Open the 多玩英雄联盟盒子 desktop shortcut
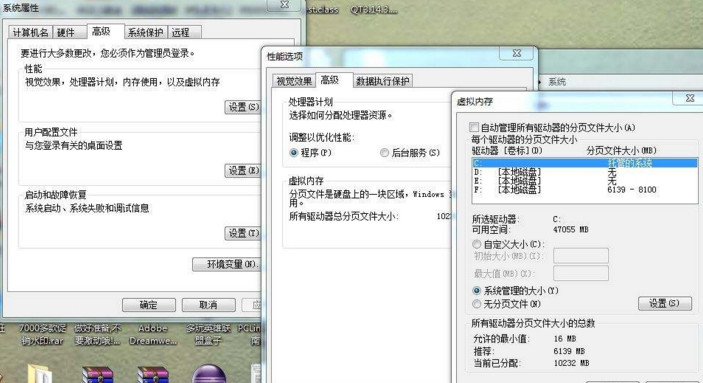The image size is (703, 383). (x=208, y=335)
